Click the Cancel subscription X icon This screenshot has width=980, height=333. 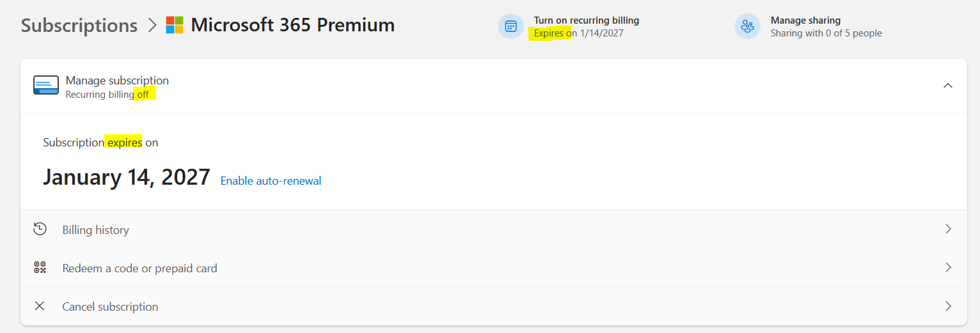pyautogui.click(x=40, y=306)
